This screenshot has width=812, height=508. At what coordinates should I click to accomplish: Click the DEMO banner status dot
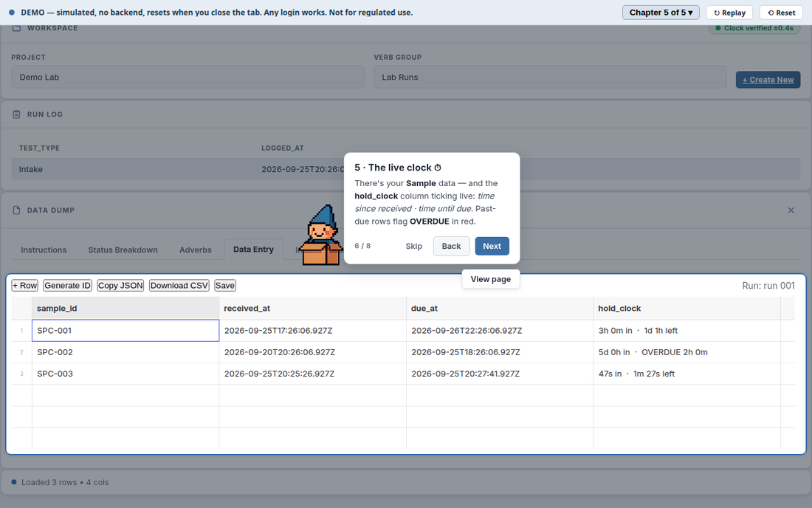point(11,13)
